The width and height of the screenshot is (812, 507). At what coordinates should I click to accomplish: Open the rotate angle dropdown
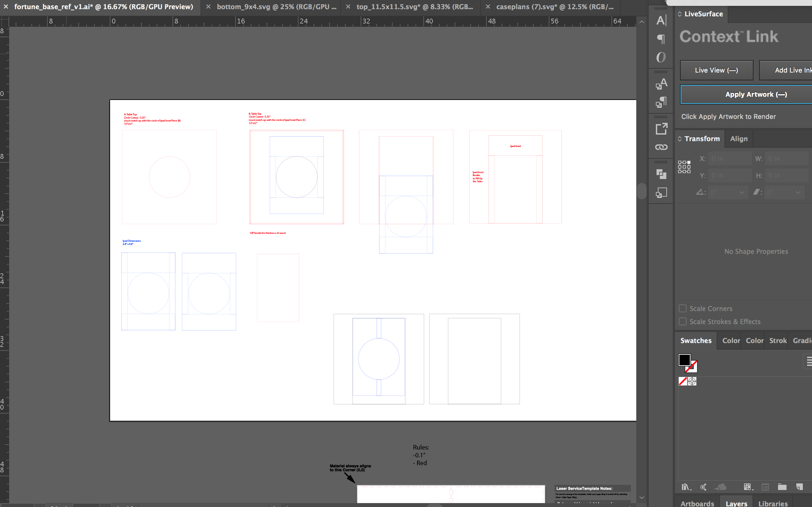click(741, 192)
